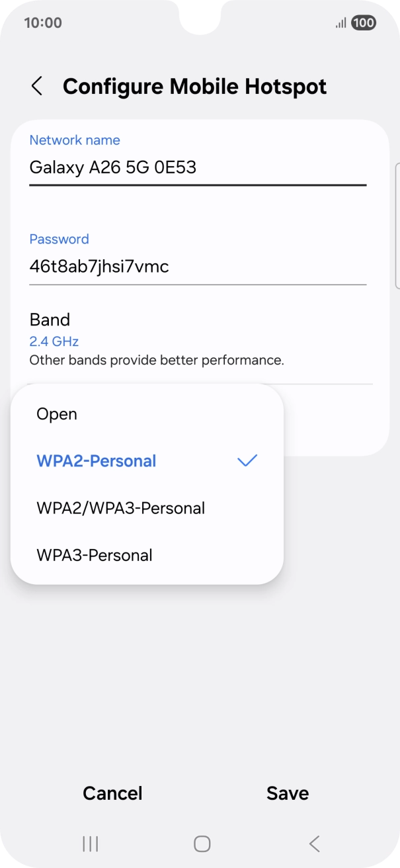Screen dimensions: 400x868
Task: Tap the battery level indicator showing 100
Action: click(363, 22)
